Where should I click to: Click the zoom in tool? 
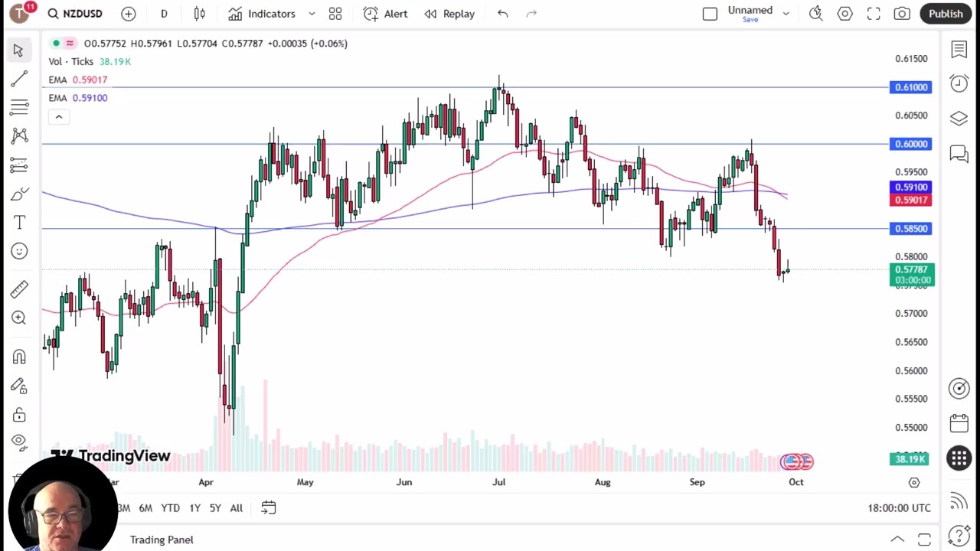[x=19, y=318]
